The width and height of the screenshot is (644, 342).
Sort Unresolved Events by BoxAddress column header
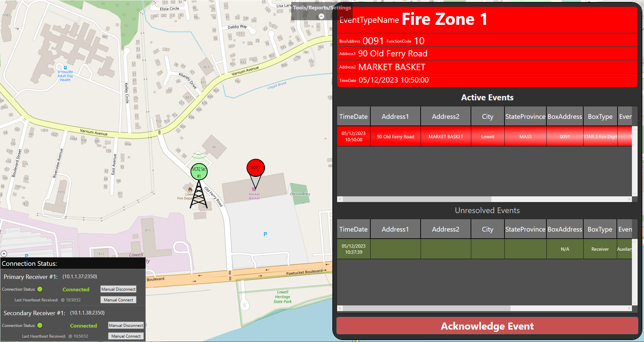[565, 229]
